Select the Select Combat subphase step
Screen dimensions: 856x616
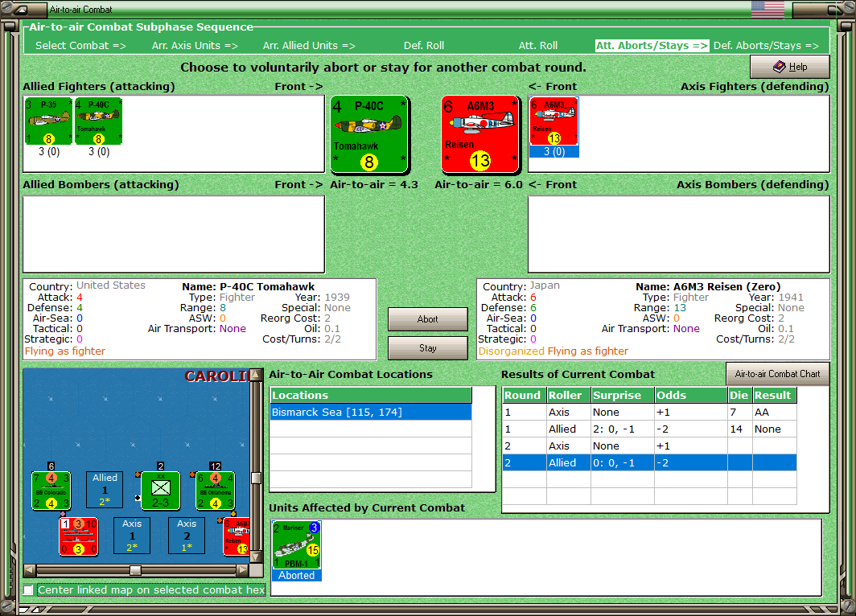80,46
